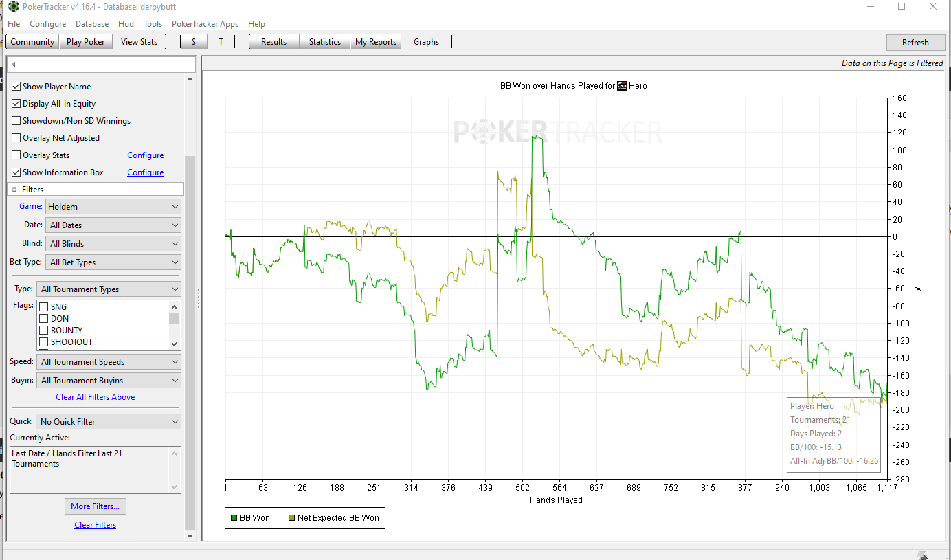Open the Game dropdown showing Holdem

click(x=113, y=206)
